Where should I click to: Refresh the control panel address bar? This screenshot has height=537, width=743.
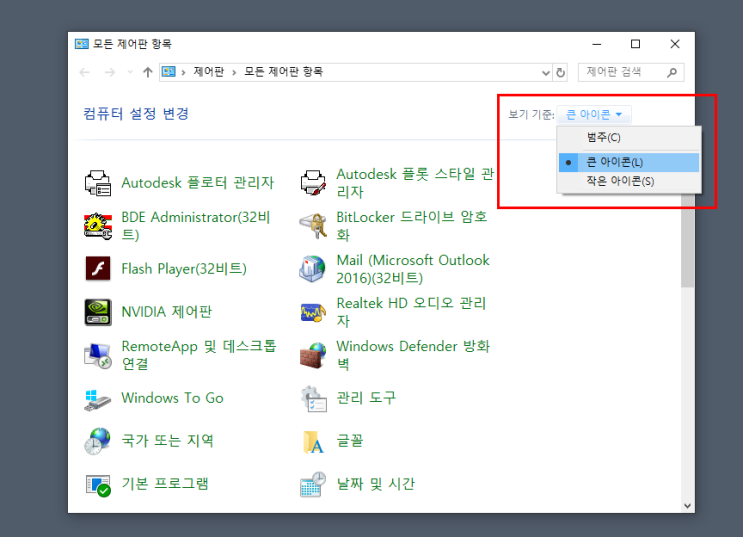tap(561, 73)
